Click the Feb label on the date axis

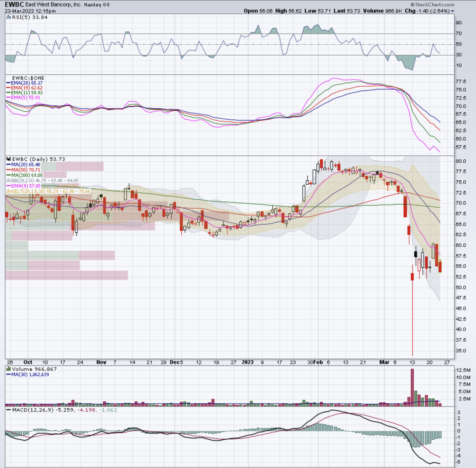[318, 362]
